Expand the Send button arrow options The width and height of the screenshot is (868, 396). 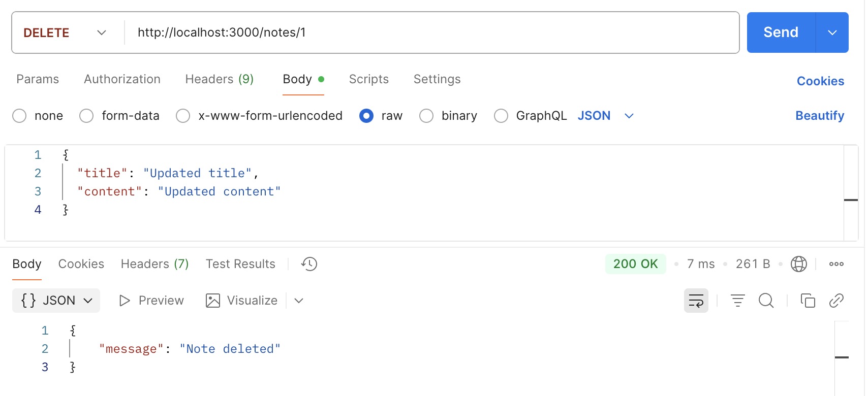[832, 32]
